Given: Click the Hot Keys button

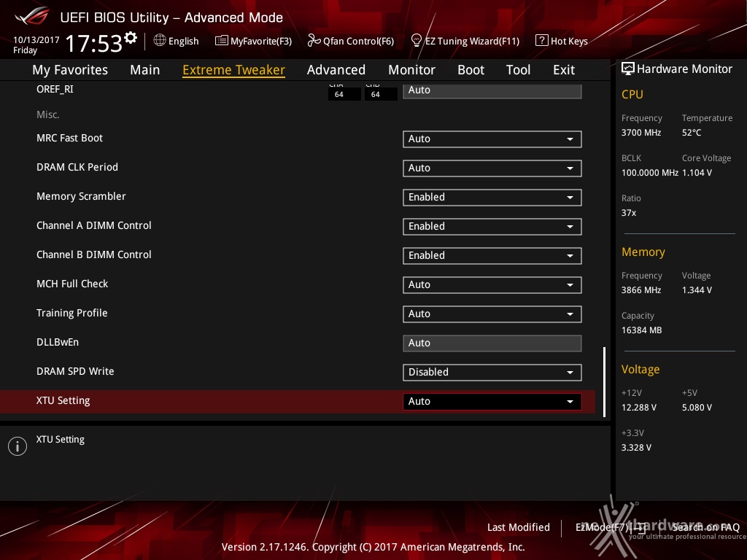Looking at the screenshot, I should 562,41.
